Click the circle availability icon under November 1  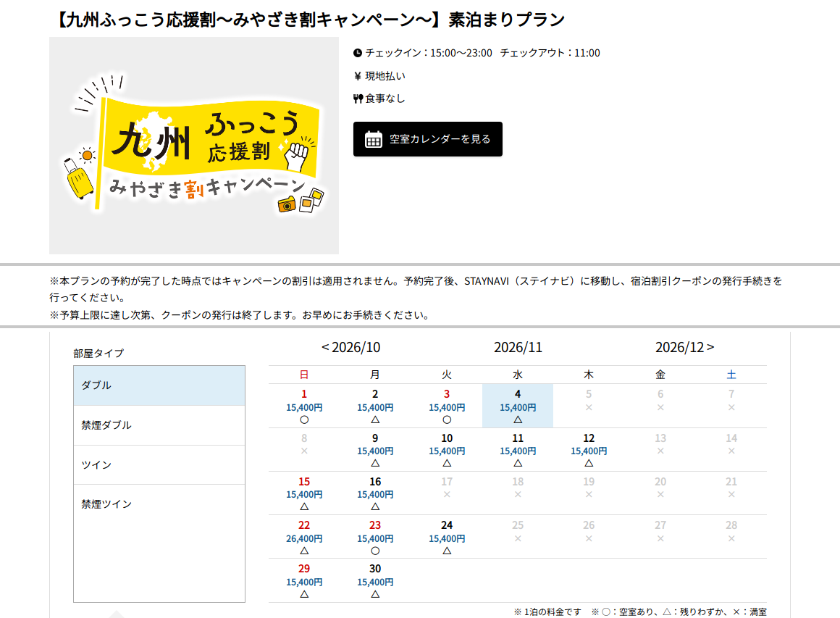coord(304,419)
